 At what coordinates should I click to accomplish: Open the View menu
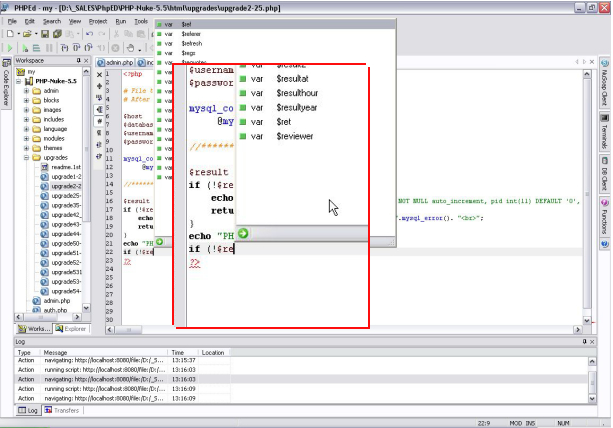(75, 21)
